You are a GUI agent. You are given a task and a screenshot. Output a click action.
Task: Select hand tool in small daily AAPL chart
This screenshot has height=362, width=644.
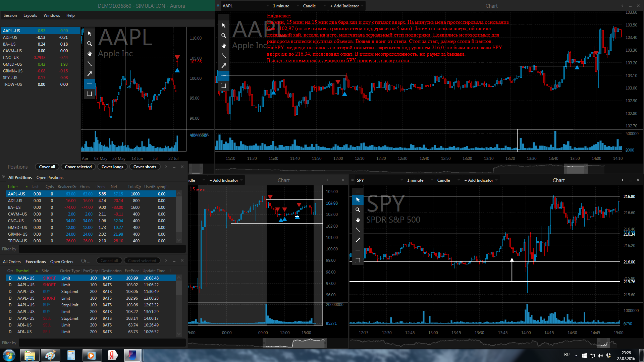[90, 54]
